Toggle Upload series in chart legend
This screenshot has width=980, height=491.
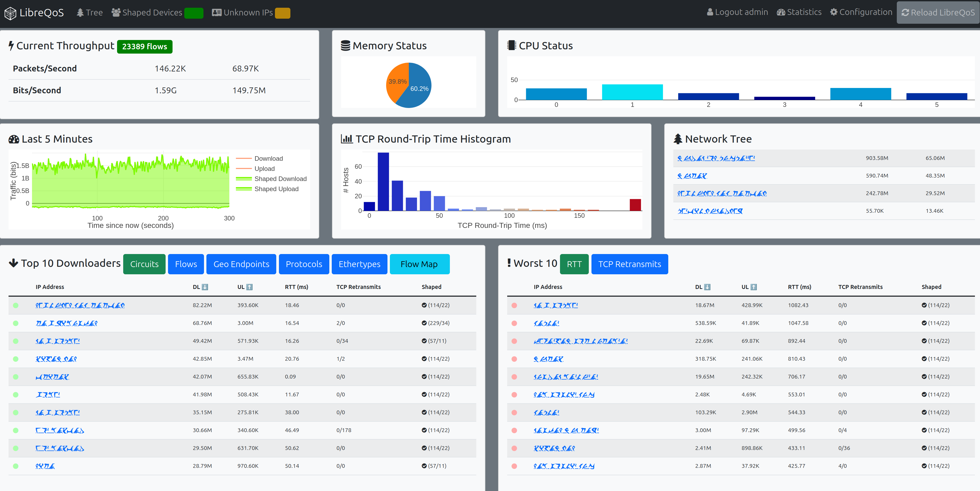tap(264, 168)
